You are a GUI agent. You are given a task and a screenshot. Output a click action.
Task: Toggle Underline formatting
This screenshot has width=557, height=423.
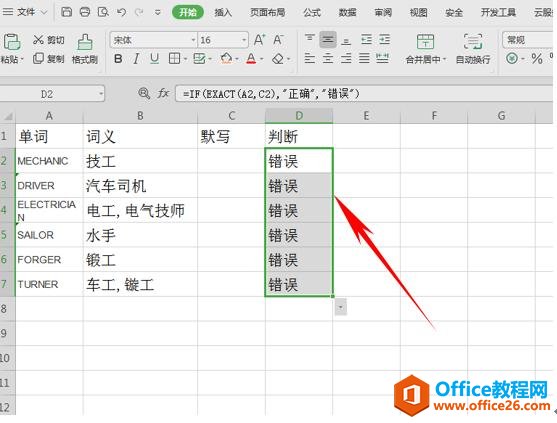coord(155,59)
